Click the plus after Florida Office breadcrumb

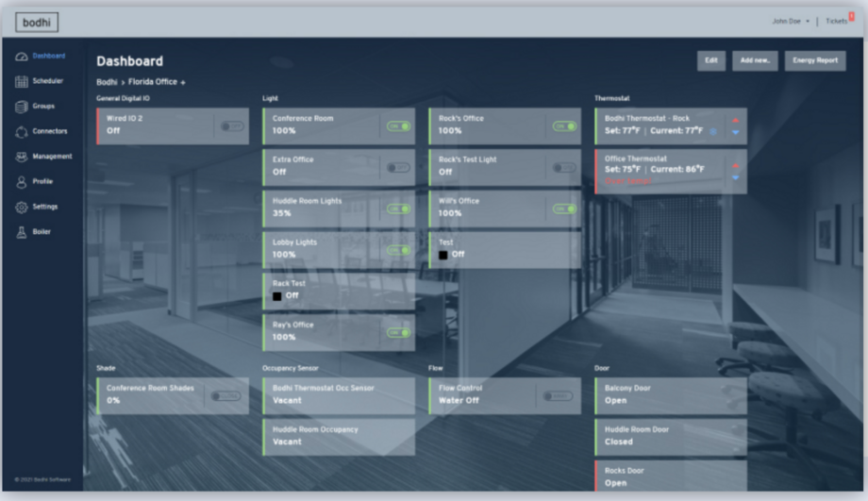(x=183, y=82)
